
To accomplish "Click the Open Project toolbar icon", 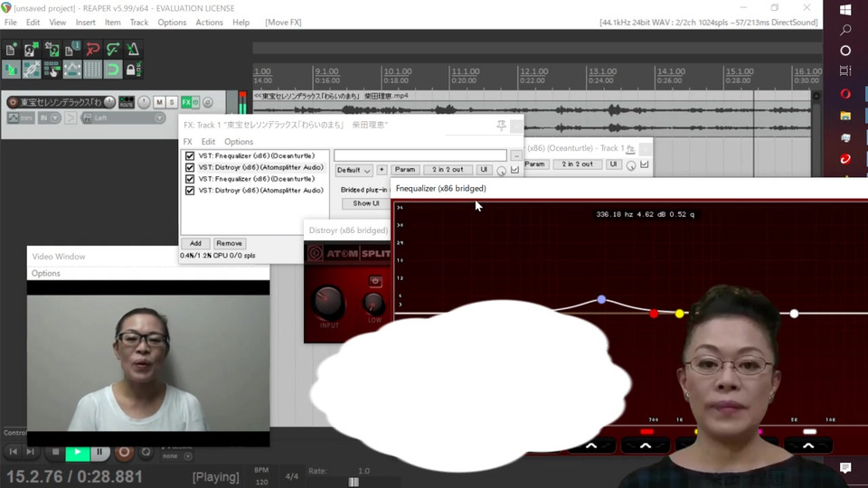I will coord(31,50).
